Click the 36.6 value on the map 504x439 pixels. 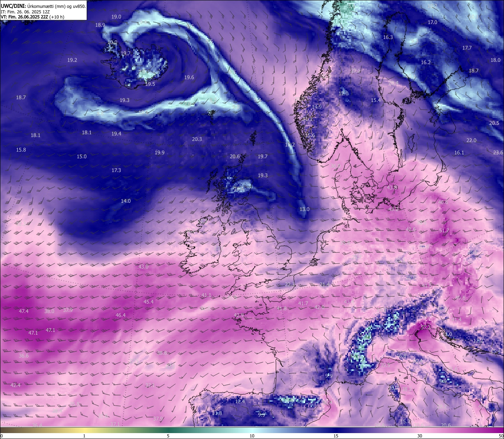[24, 356]
